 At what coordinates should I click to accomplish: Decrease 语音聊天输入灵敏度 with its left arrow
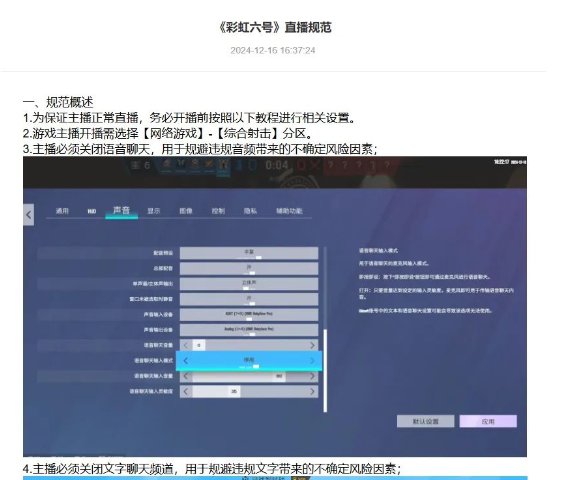pyautogui.click(x=186, y=392)
